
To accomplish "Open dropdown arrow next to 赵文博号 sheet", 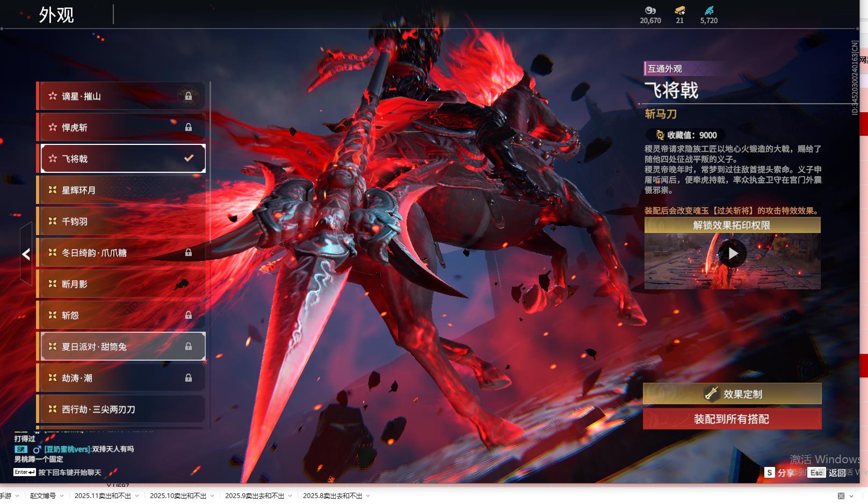I will (x=62, y=496).
